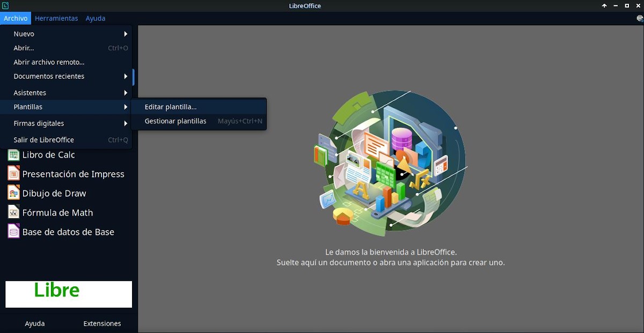Expand the Asistentes submenu arrow
The width and height of the screenshot is (644, 333).
click(126, 93)
